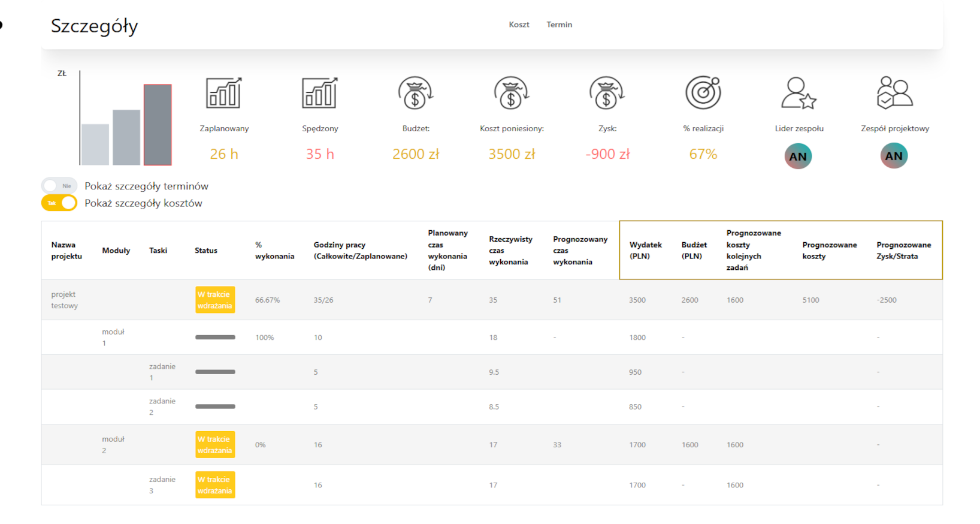
Task: Click the 'Wydatek (PLN)' column header
Action: (646, 251)
